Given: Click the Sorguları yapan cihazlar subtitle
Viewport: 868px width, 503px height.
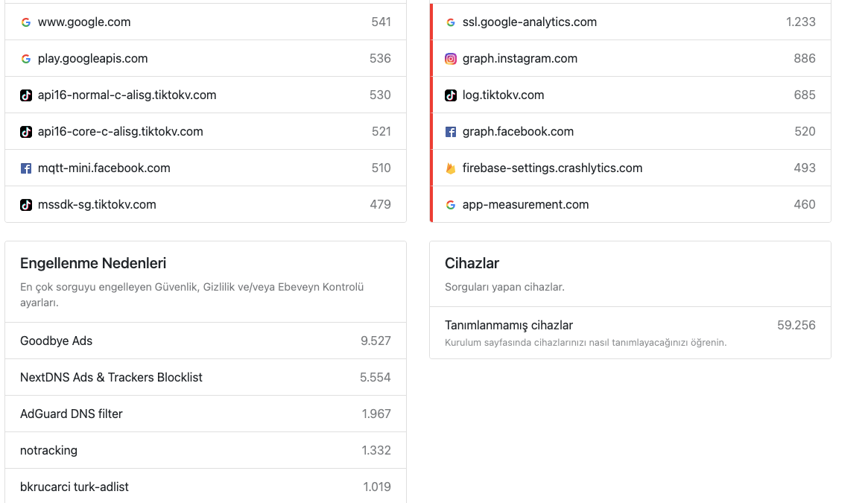Looking at the screenshot, I should [505, 288].
